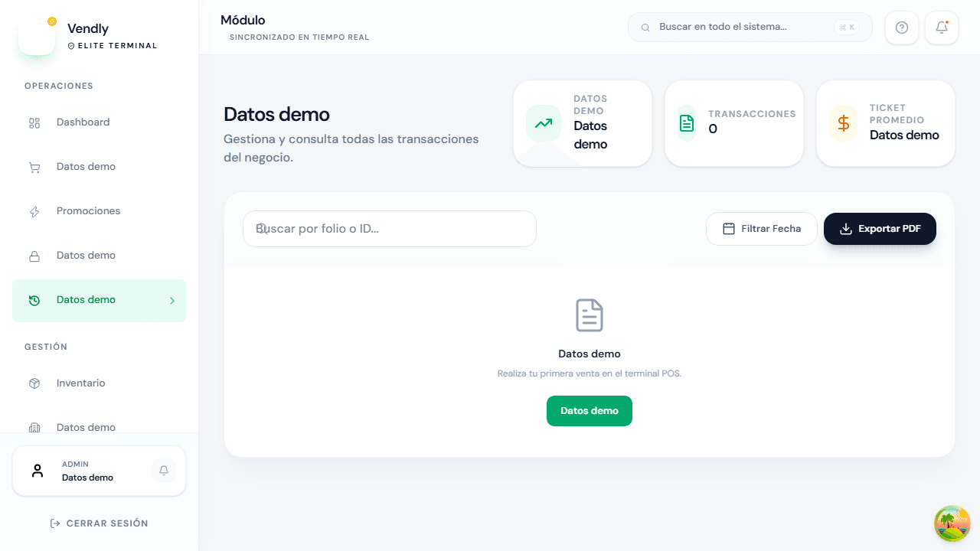Click Cerrar Sesión link
The width and height of the screenshot is (980, 551).
point(99,523)
